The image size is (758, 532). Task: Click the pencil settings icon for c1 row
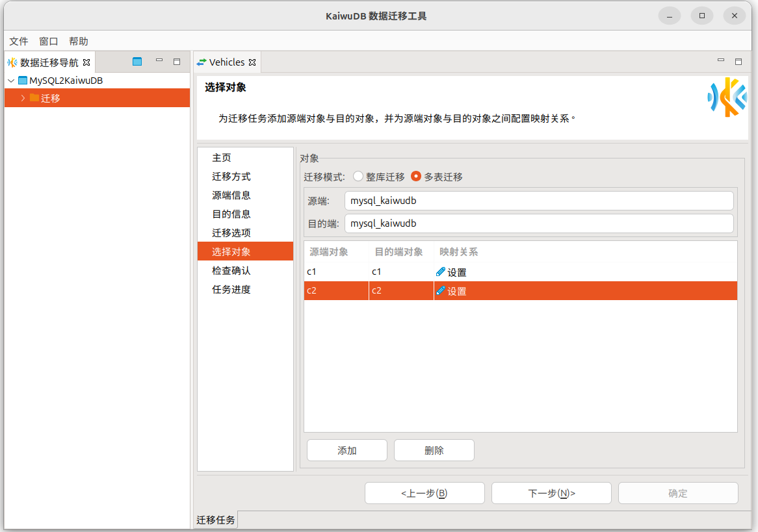click(441, 272)
